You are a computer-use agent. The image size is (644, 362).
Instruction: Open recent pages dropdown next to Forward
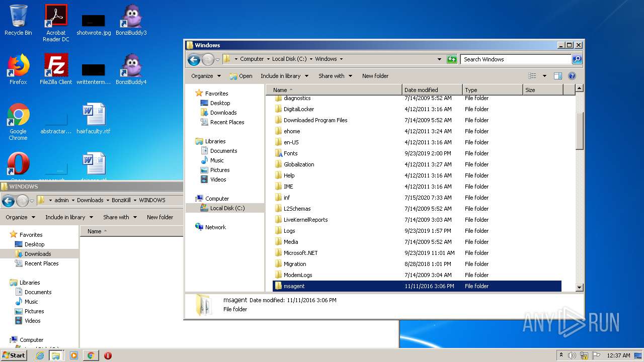coord(217,59)
